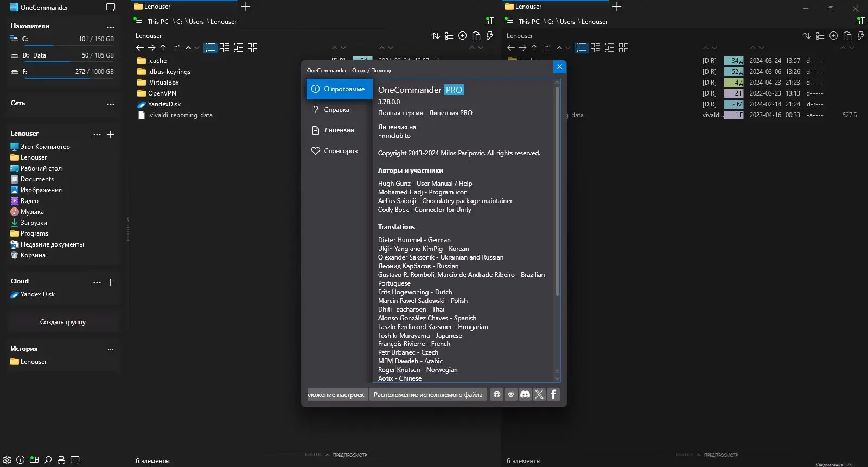Open the Lenouser favorites group options menu
The width and height of the screenshot is (868, 467).
[x=97, y=134]
